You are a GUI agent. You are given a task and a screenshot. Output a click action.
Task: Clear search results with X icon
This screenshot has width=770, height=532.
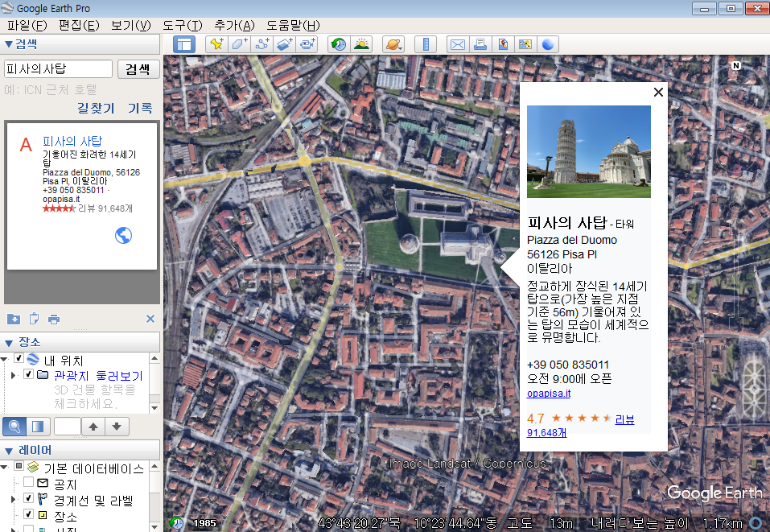150,319
